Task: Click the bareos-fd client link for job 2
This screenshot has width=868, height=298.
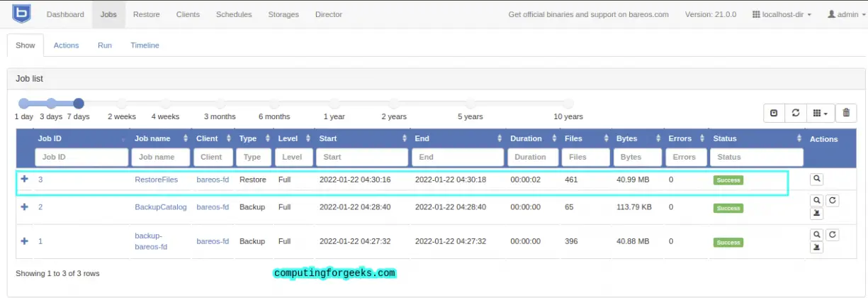Action: pyautogui.click(x=213, y=207)
